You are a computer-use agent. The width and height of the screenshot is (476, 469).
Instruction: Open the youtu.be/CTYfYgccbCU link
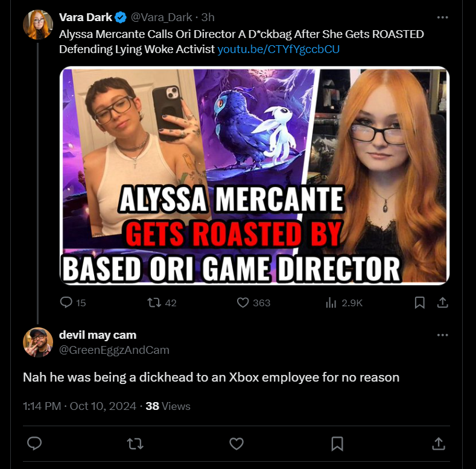(278, 49)
